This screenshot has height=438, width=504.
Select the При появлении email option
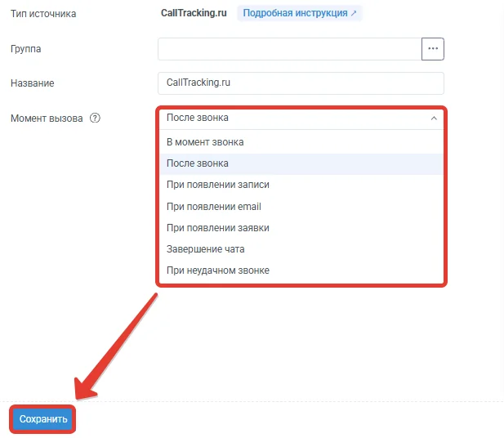click(301, 207)
